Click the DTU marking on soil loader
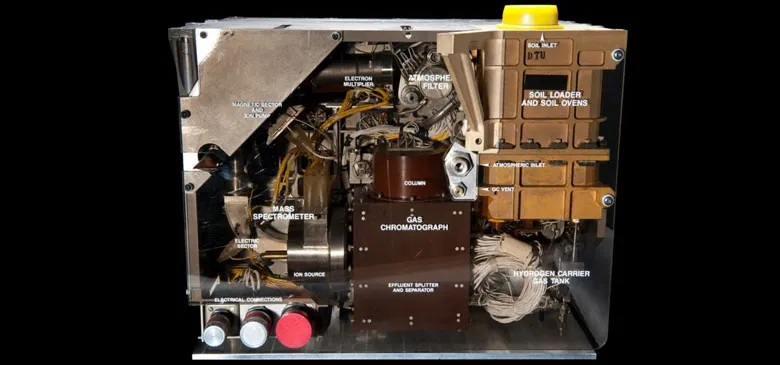This screenshot has width=780, height=365. click(x=536, y=56)
